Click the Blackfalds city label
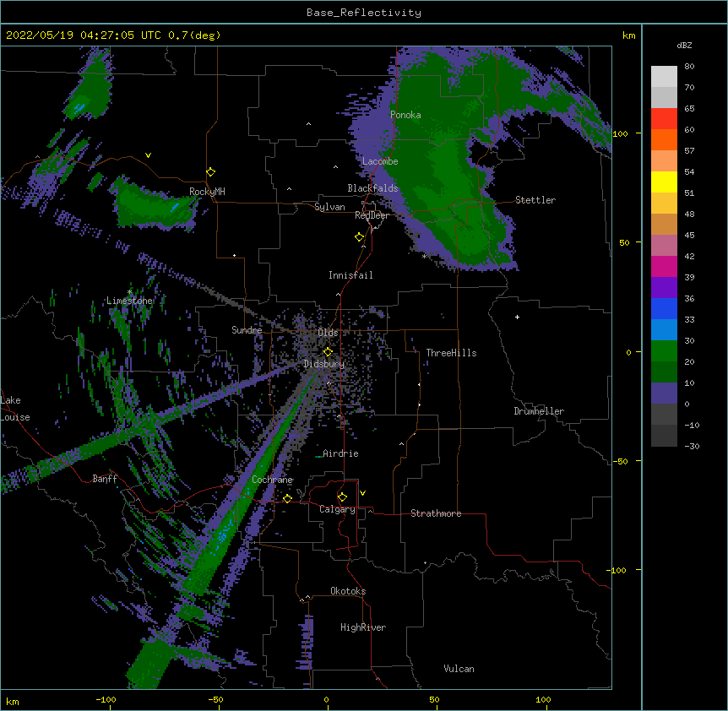 point(372,188)
